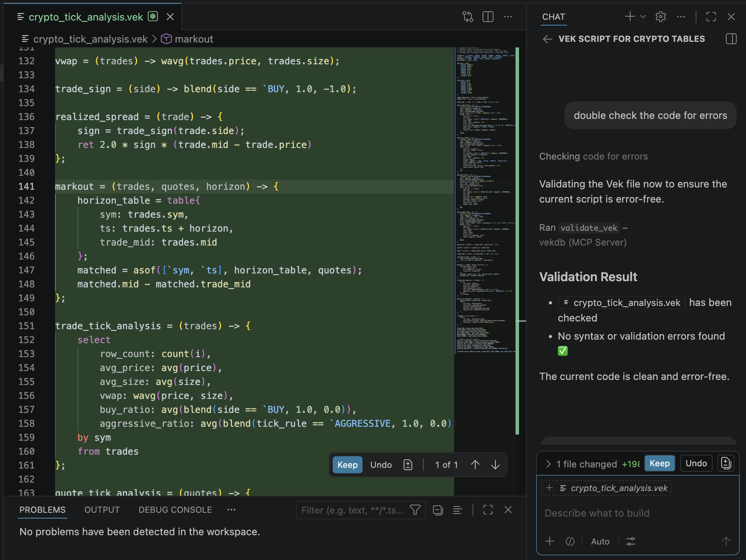Toggle the secondary sidebar layout icon in chat

tap(731, 39)
